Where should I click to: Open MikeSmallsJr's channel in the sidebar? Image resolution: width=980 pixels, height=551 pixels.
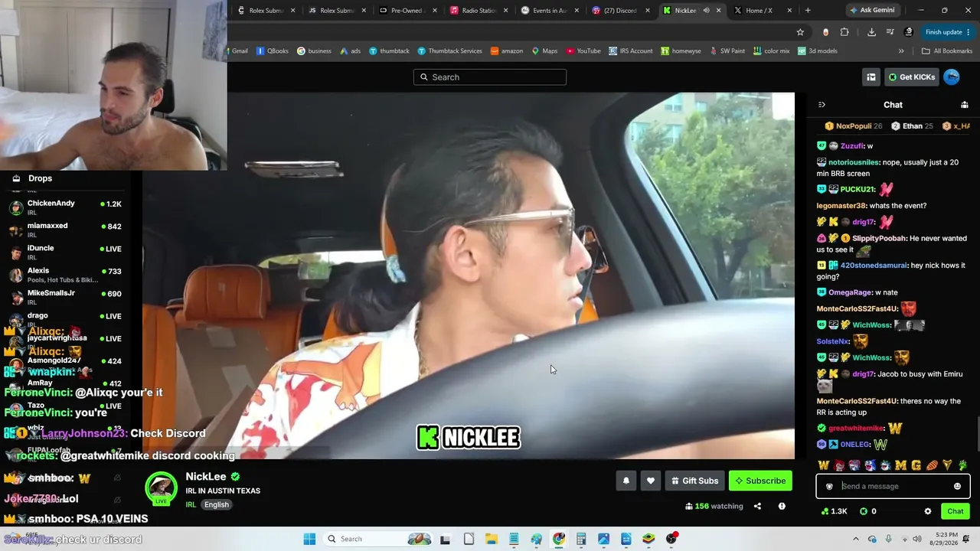[66, 296]
